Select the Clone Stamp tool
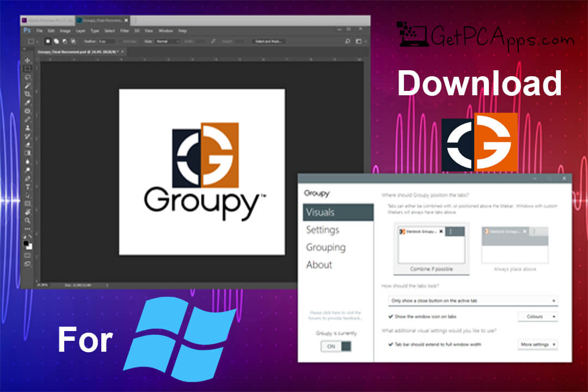 coord(27,128)
